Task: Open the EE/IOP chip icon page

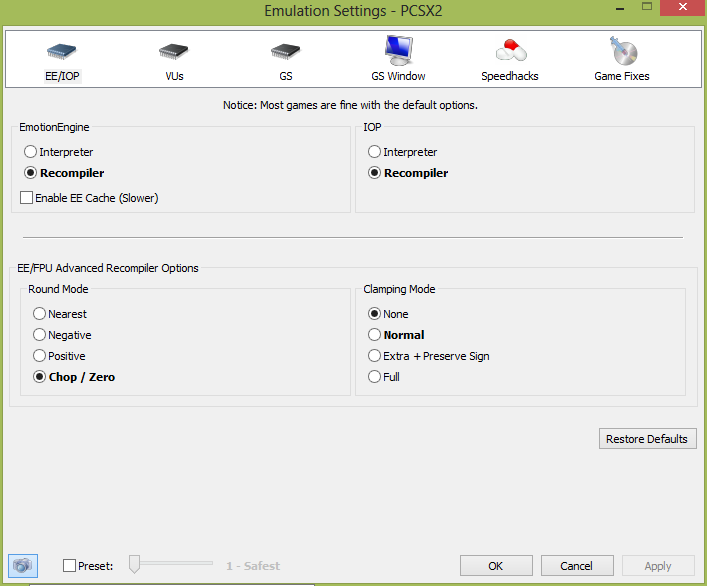Action: [x=62, y=51]
